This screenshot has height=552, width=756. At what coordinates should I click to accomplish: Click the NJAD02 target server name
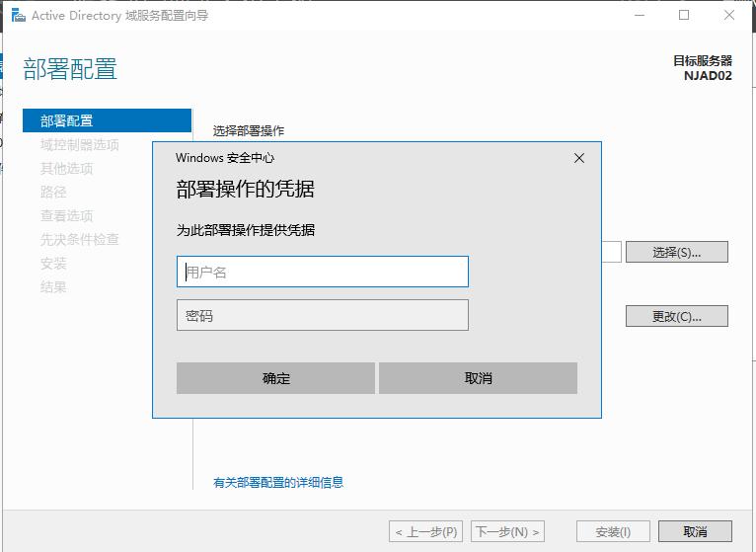pyautogui.click(x=708, y=76)
